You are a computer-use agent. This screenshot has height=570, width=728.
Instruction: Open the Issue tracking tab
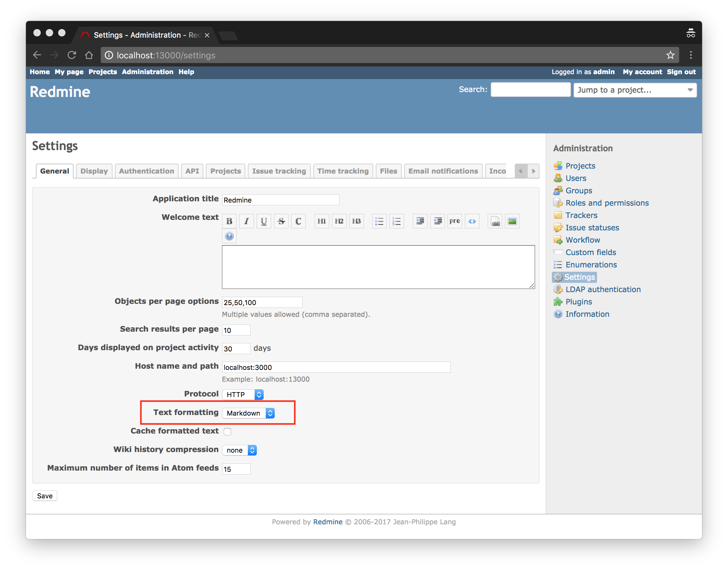(x=279, y=171)
